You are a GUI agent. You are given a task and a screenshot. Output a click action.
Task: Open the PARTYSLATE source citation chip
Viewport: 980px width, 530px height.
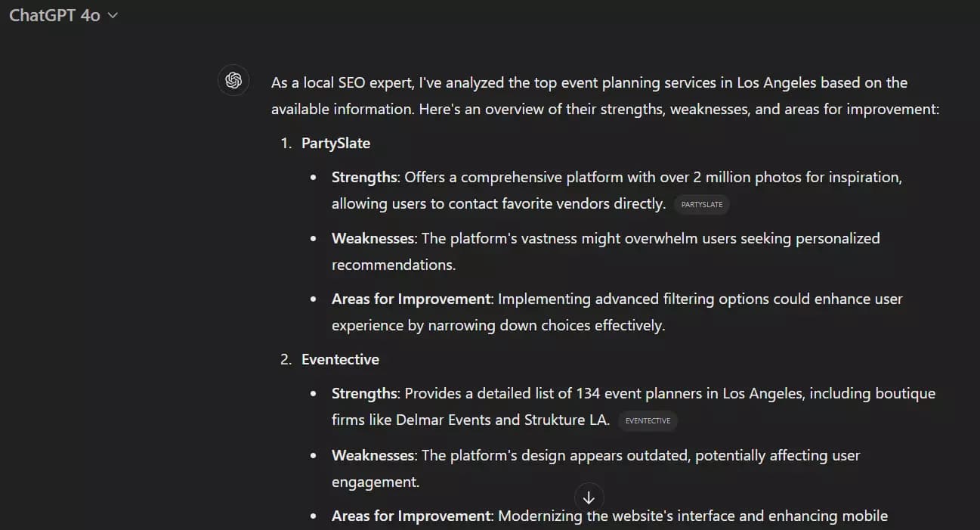coord(701,204)
